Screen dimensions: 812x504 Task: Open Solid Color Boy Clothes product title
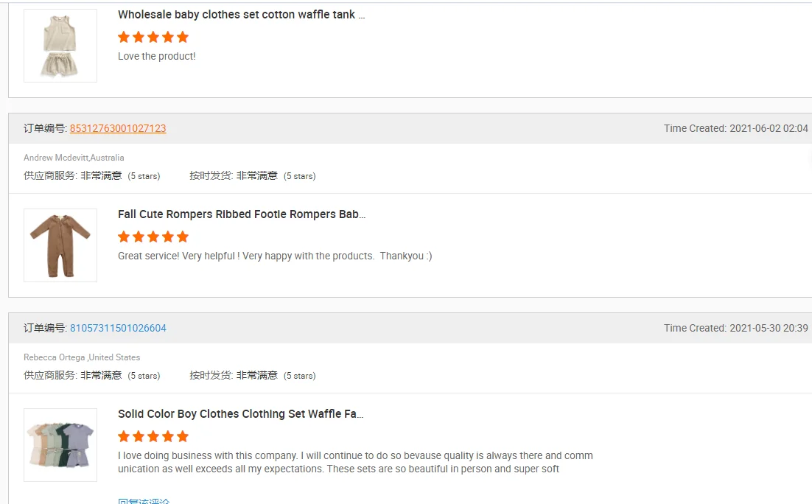coord(241,414)
